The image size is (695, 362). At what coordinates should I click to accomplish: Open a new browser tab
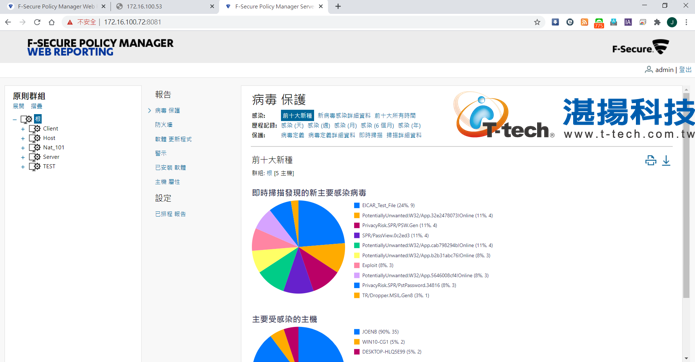[x=338, y=6]
